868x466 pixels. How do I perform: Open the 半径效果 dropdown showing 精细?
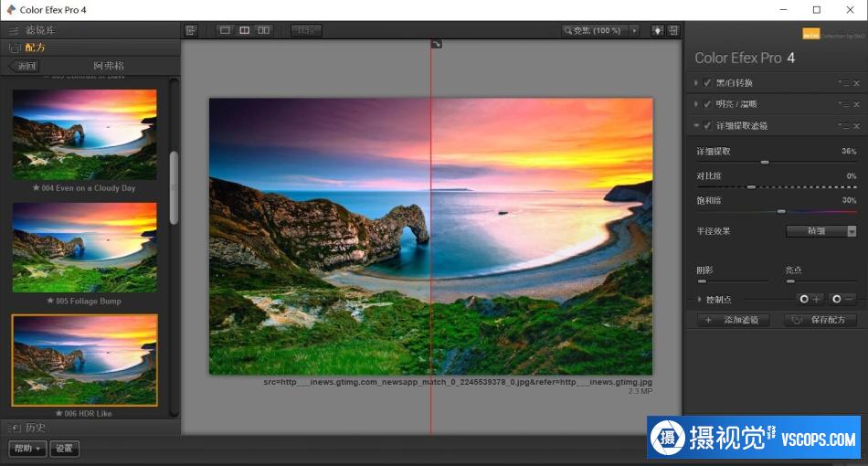pos(821,231)
